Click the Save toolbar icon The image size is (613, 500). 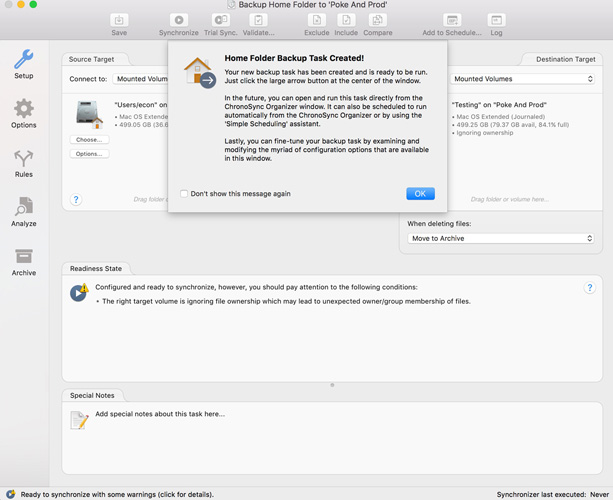click(119, 20)
